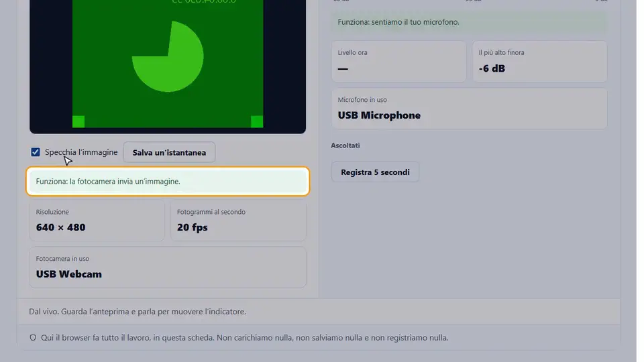Click the Ascoltati heading
Image resolution: width=644 pixels, height=362 pixels.
345,145
